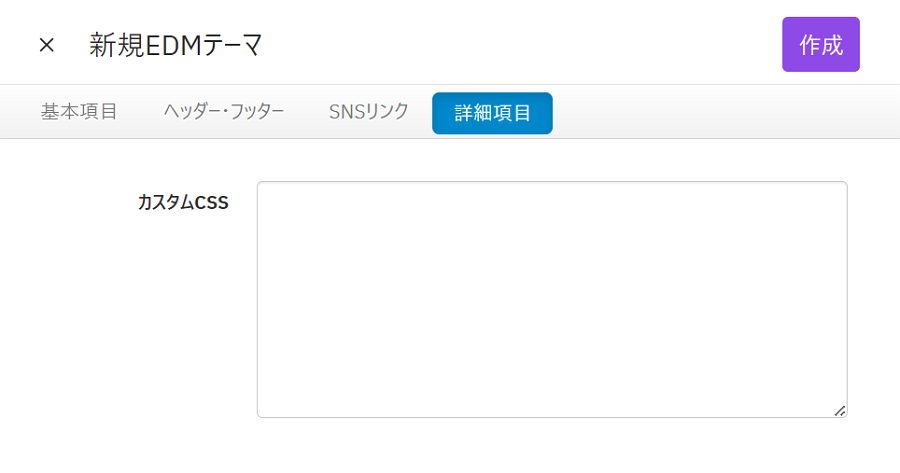Go to basic items settings tab
Image resolution: width=900 pixels, height=473 pixels.
[79, 112]
